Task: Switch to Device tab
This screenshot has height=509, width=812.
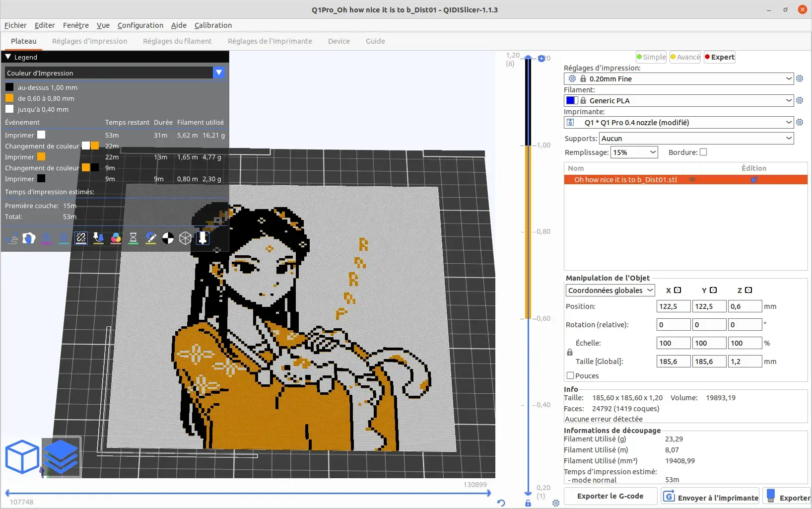Action: coord(339,41)
